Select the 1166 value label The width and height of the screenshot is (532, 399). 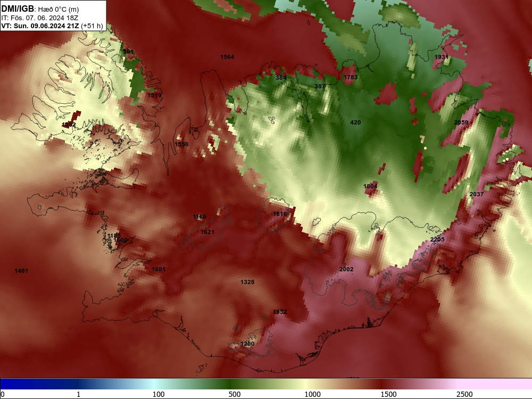pyautogui.click(x=199, y=217)
